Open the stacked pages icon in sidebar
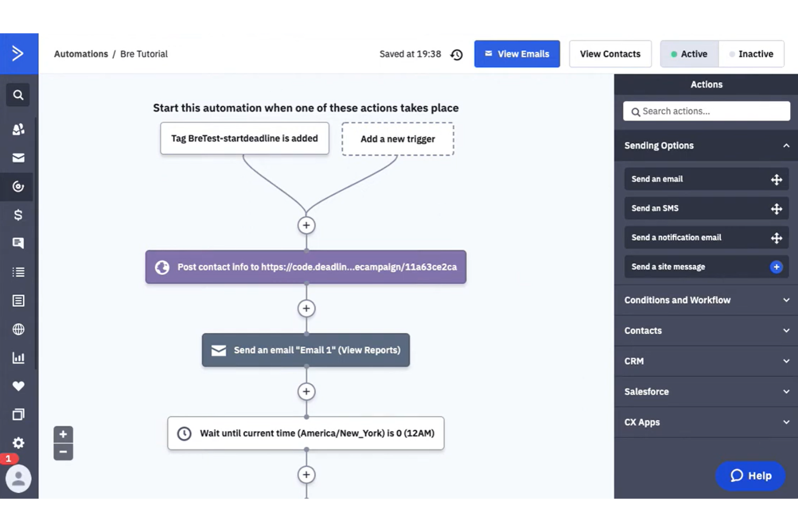 point(18,414)
